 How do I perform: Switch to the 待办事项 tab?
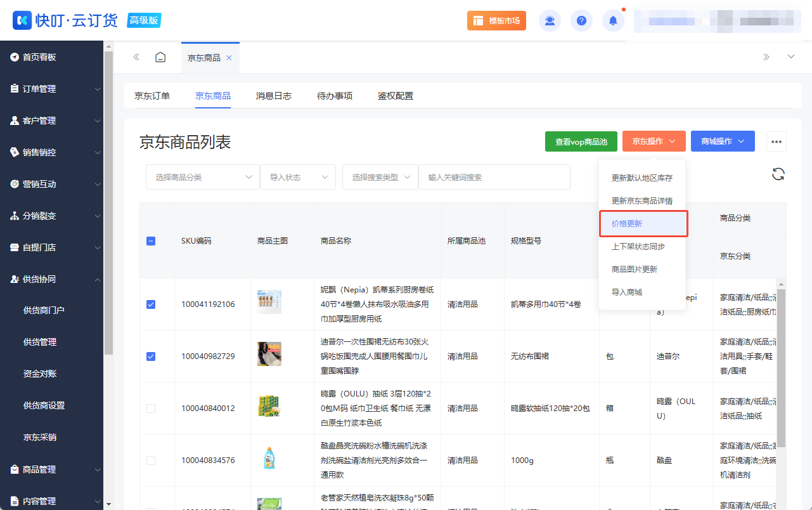[x=335, y=96]
